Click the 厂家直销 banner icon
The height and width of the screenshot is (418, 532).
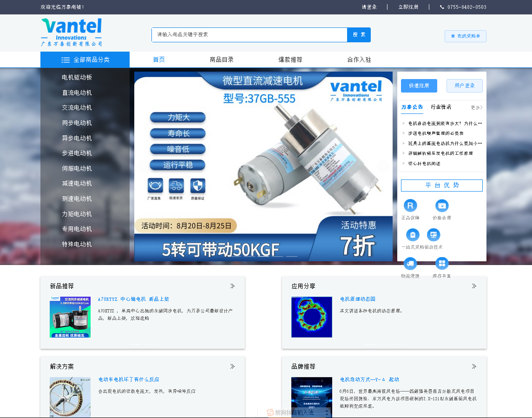click(155, 186)
